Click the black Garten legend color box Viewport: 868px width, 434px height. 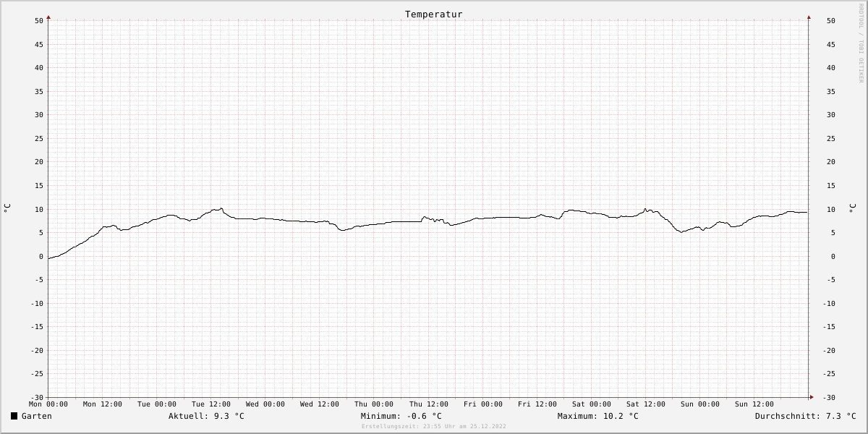point(14,416)
